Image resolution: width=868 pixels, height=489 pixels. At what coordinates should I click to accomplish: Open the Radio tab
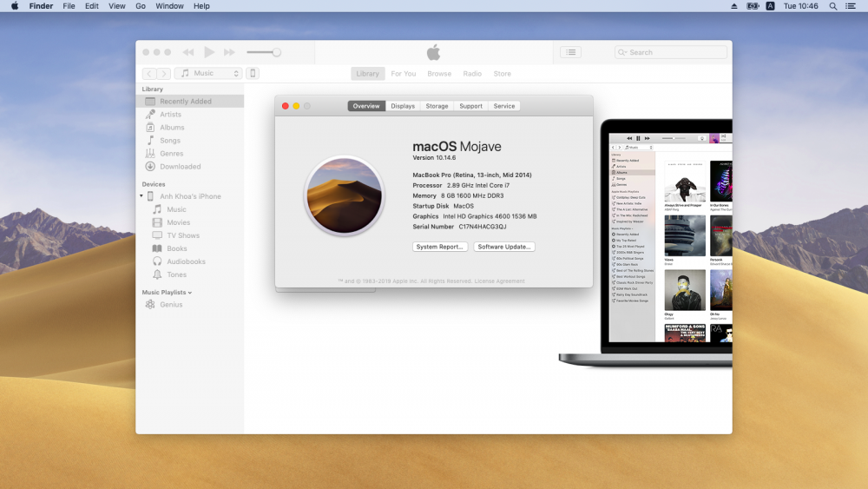coord(472,74)
